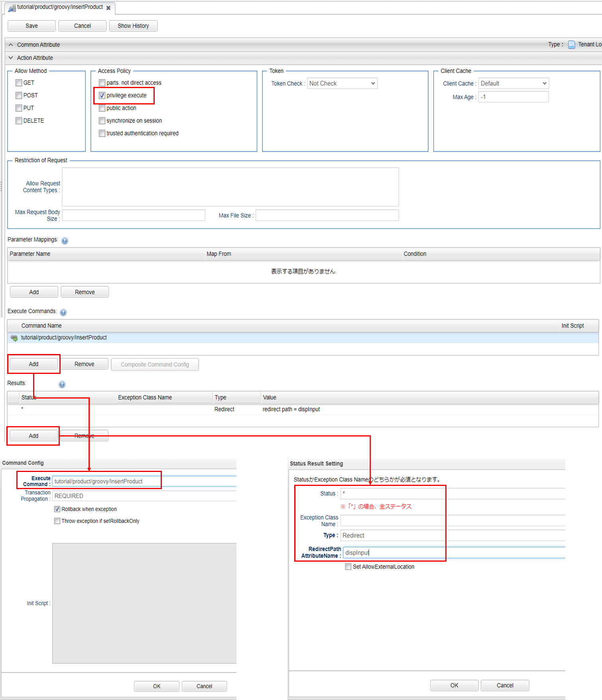The width and height of the screenshot is (602, 700).
Task: Collapse the Common Attribute section
Action: [11, 45]
